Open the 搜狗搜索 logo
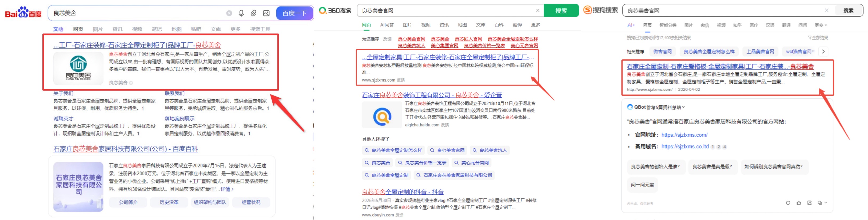 601,10
